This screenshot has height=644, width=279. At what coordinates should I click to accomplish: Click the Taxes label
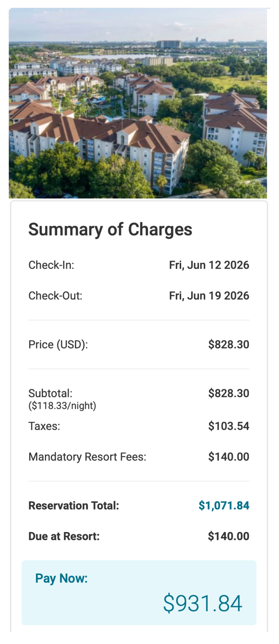coord(44,426)
